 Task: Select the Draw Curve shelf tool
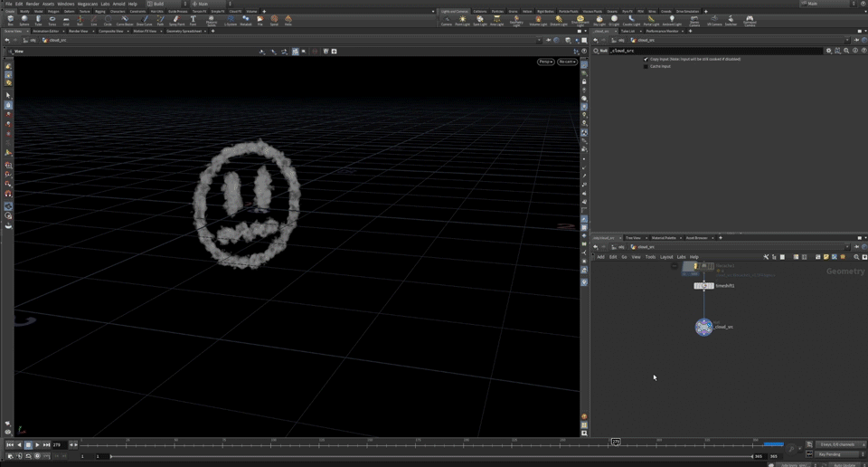click(x=144, y=21)
